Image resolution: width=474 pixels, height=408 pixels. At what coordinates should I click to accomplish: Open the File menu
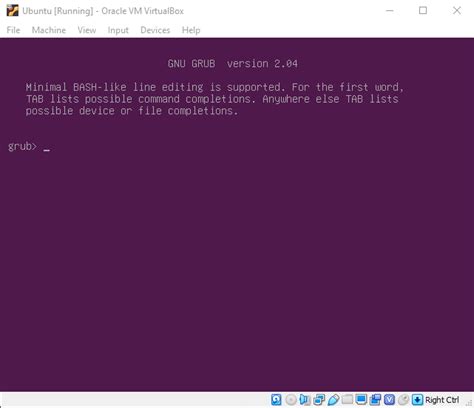tap(13, 30)
